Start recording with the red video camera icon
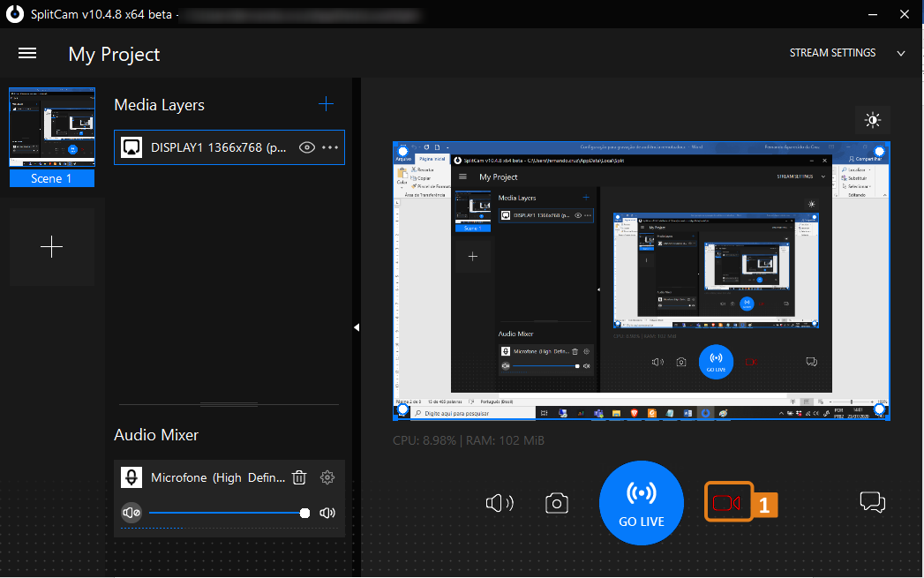Viewport: 924px width, 578px height. (x=726, y=503)
